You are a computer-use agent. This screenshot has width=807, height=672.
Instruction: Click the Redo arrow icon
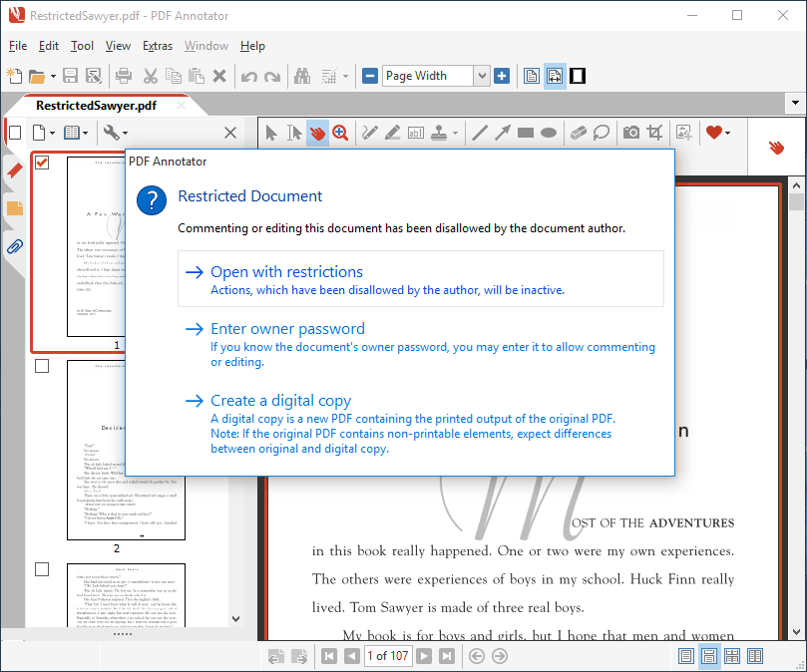(272, 76)
